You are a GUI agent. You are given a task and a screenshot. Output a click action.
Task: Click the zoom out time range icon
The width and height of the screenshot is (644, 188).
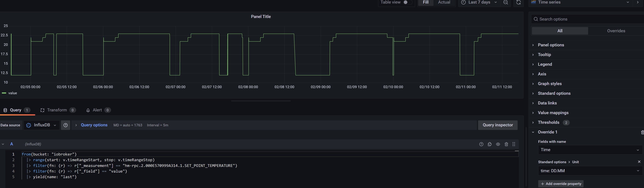pyautogui.click(x=506, y=3)
